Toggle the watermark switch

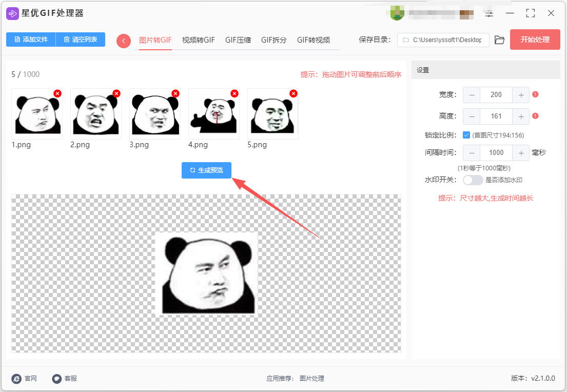coord(473,180)
